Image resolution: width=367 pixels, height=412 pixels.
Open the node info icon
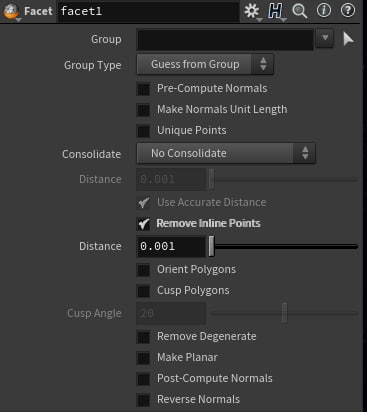[324, 11]
